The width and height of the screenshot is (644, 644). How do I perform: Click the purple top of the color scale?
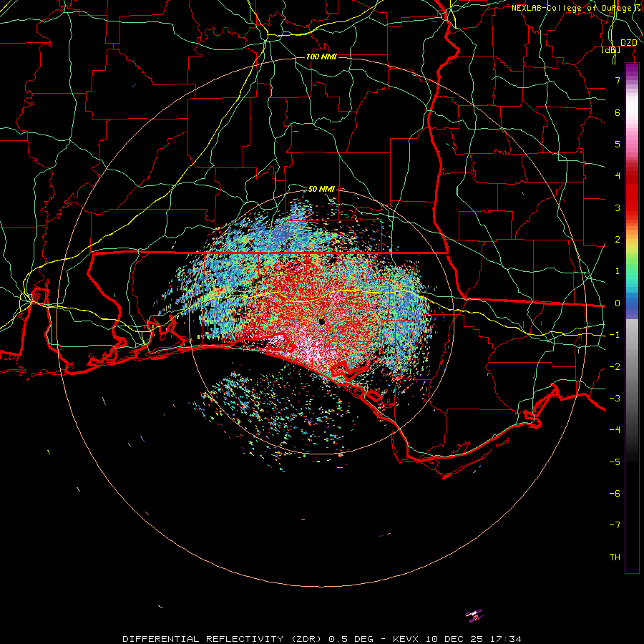coord(632,70)
